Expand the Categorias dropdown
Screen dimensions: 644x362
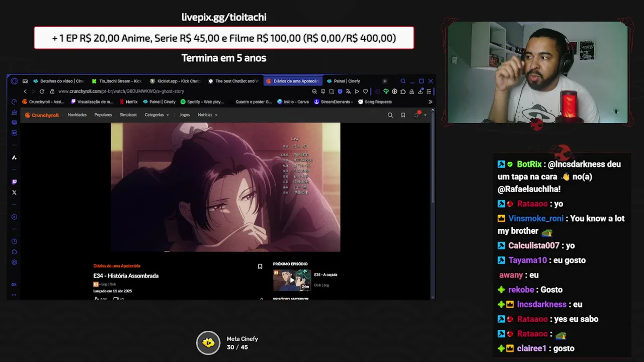pos(157,115)
